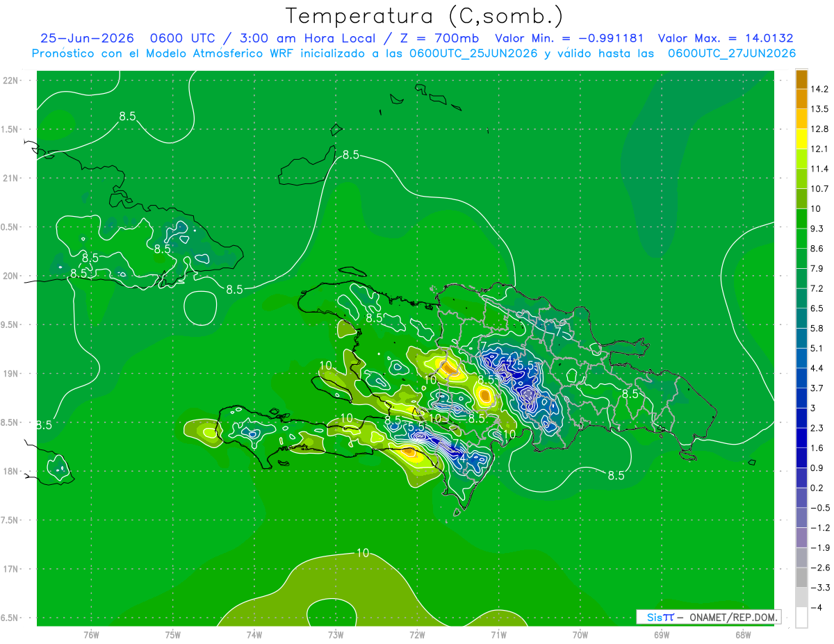Click the '6.5' color scale label
The image size is (834, 644).
(816, 308)
